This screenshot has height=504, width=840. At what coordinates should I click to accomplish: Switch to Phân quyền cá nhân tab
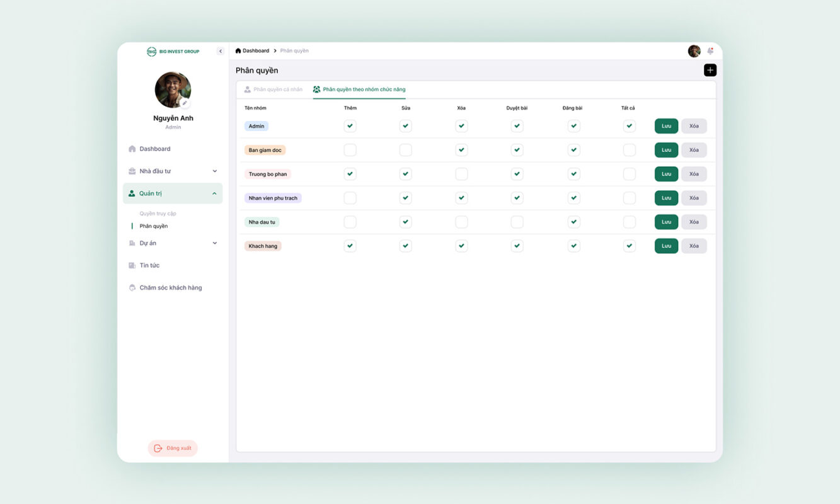pyautogui.click(x=273, y=89)
